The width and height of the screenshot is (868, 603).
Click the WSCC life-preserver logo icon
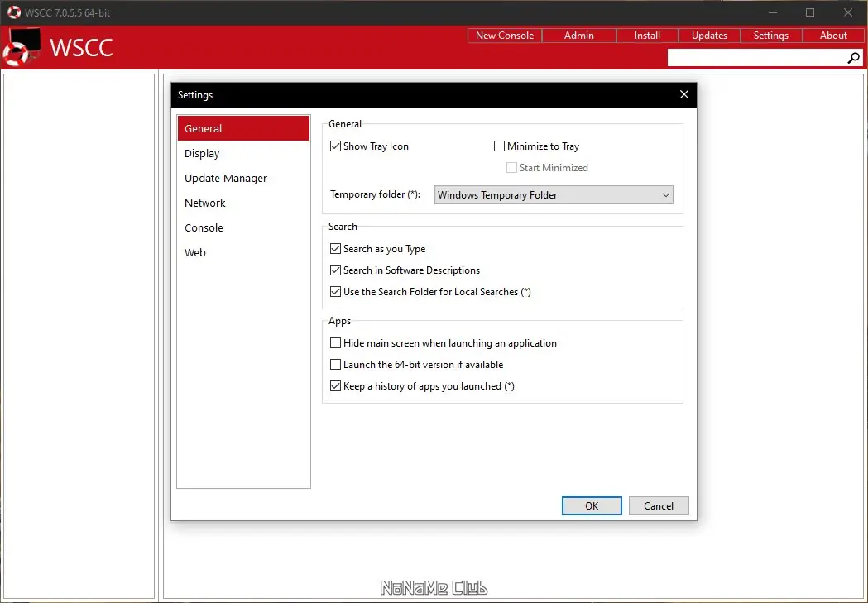[22, 47]
